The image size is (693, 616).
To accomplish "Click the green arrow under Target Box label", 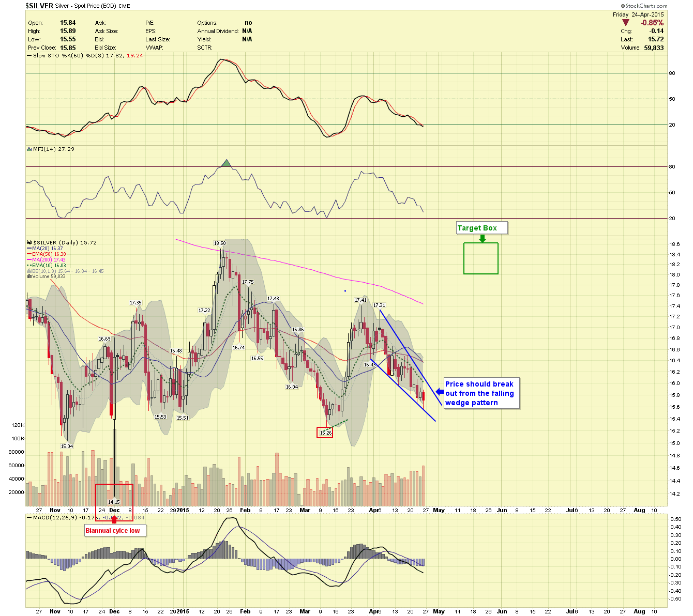I will [482, 238].
